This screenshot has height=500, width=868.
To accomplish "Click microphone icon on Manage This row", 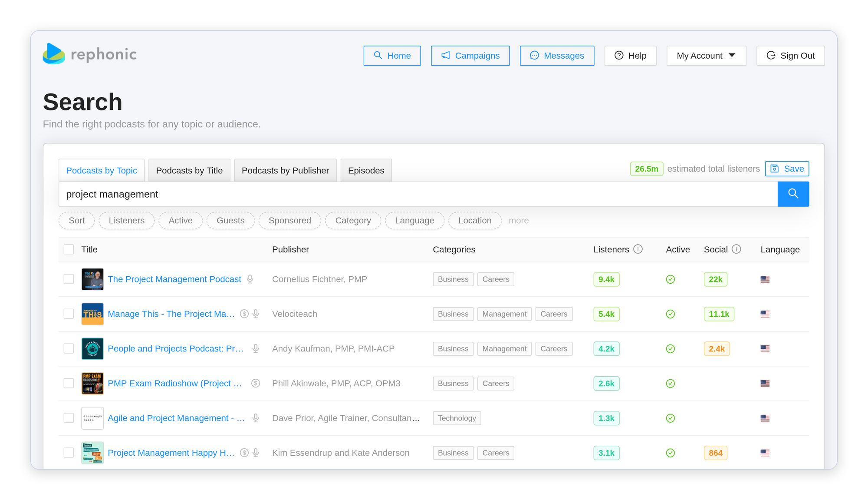I will (256, 314).
